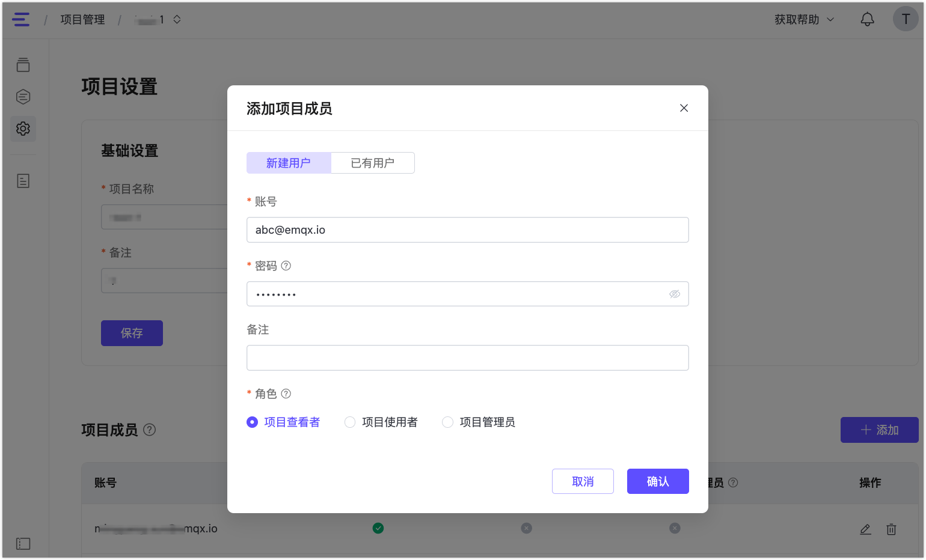926x560 pixels.
Task: Open 项目管理 from the breadcrumb
Action: pos(82,19)
